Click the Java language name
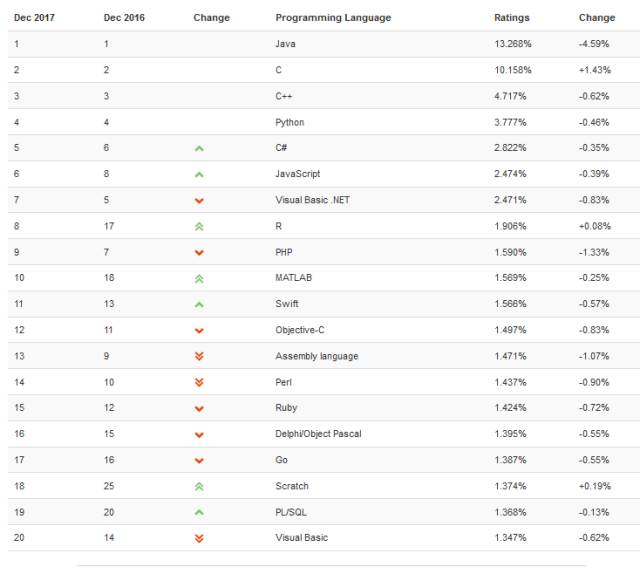 (285, 44)
